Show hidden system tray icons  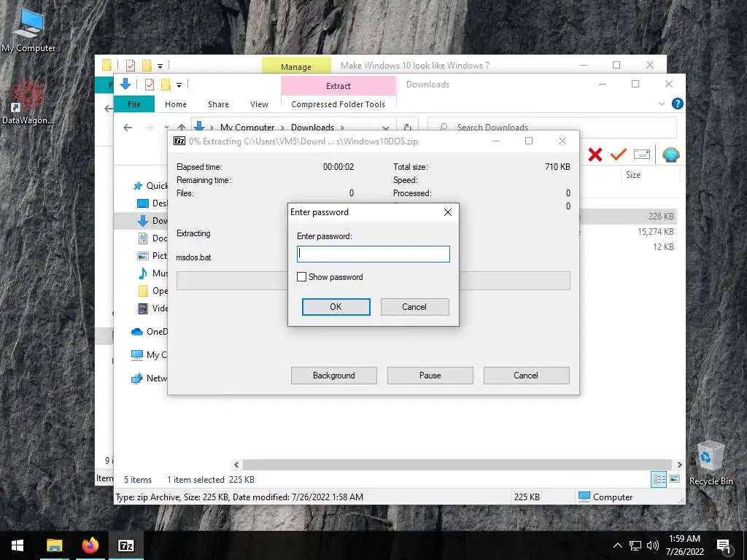[617, 545]
